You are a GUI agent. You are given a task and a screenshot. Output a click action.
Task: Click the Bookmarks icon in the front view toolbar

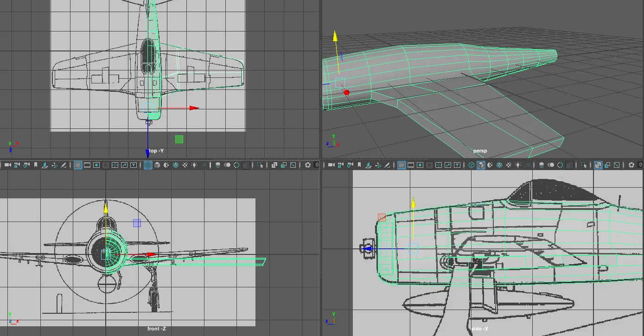click(x=35, y=165)
